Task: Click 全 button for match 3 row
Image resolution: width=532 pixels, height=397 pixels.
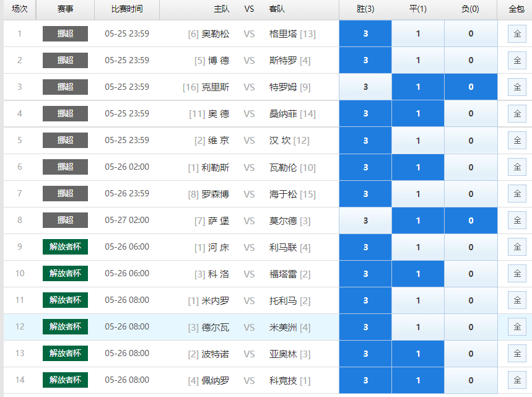Action: click(517, 87)
